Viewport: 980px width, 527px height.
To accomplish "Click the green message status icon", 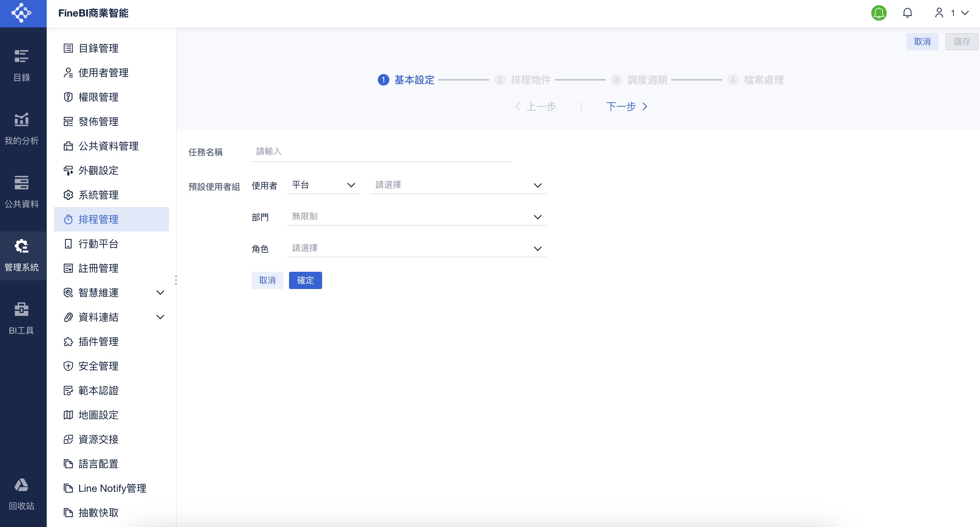I will pyautogui.click(x=879, y=13).
